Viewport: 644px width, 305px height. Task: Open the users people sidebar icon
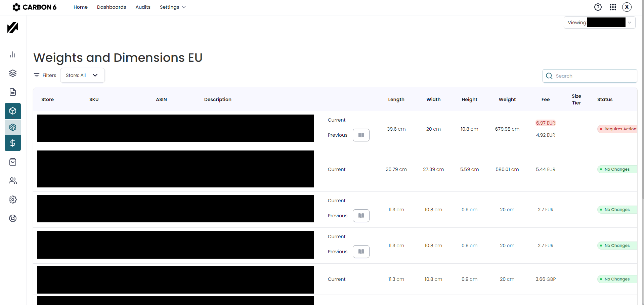click(x=13, y=181)
